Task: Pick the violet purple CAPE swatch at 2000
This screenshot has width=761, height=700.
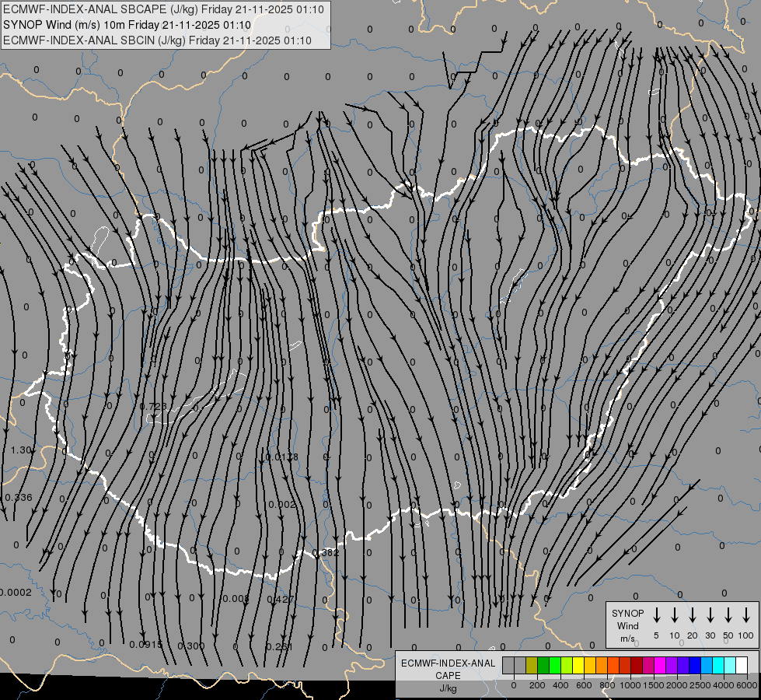Action: point(671,665)
